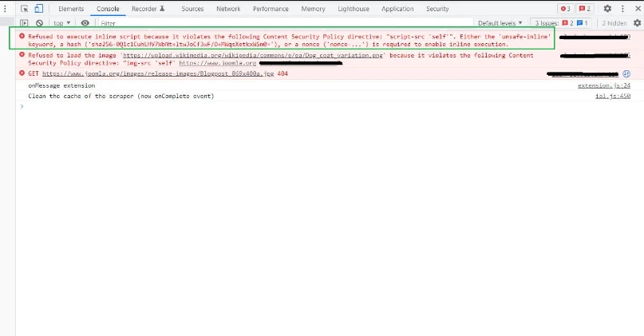Toggle the live expression eye icon

(85, 23)
